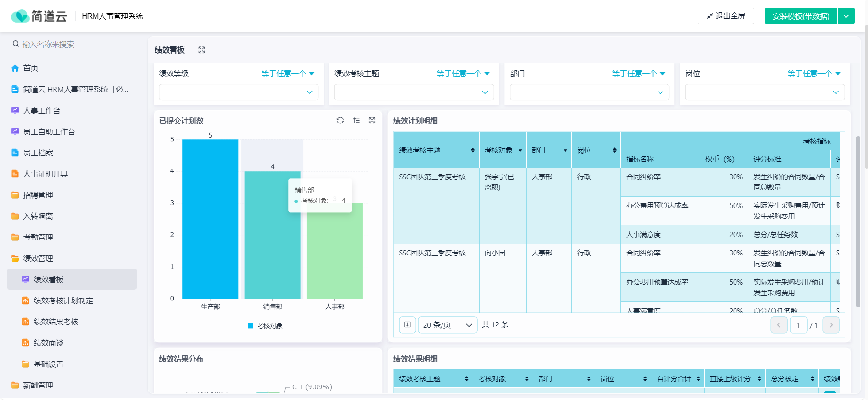The image size is (868, 400).
Task: Open 绩效考核计划制定 in sidebar
Action: click(x=63, y=300)
